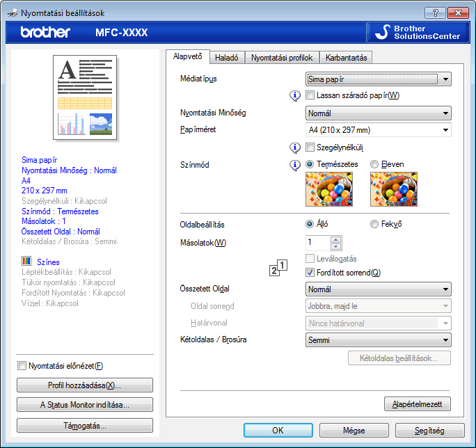This screenshot has width=476, height=448.
Task: Enable Szegélynélküli borderless checkbox
Action: (310, 147)
